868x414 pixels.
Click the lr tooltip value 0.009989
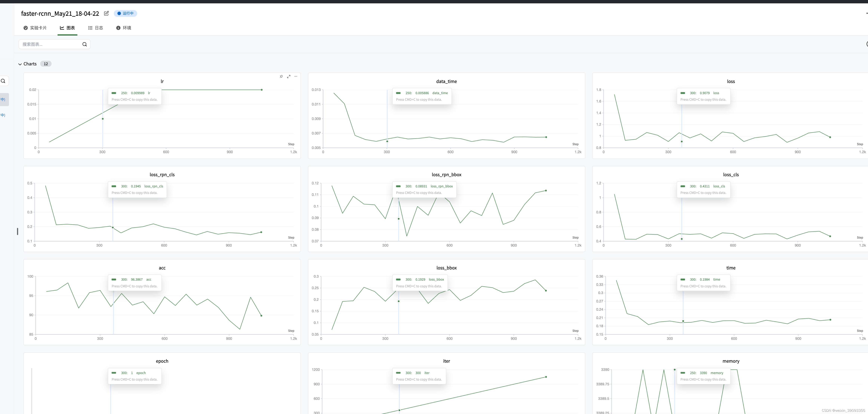click(x=138, y=93)
